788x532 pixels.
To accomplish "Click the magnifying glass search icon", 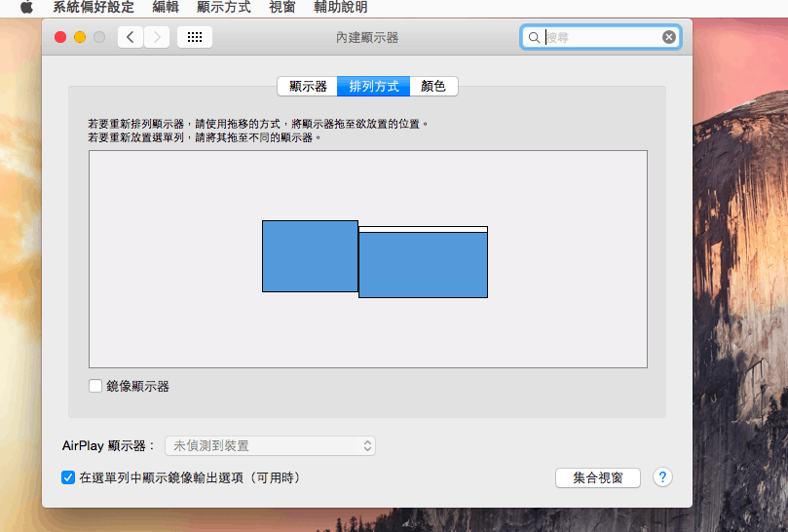I will tap(534, 37).
